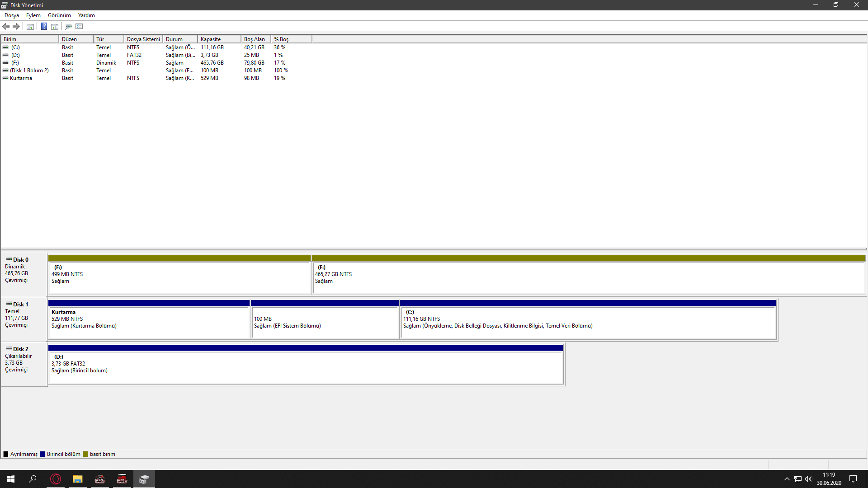
Task: Open the Dosya menu
Action: pyautogui.click(x=12, y=15)
